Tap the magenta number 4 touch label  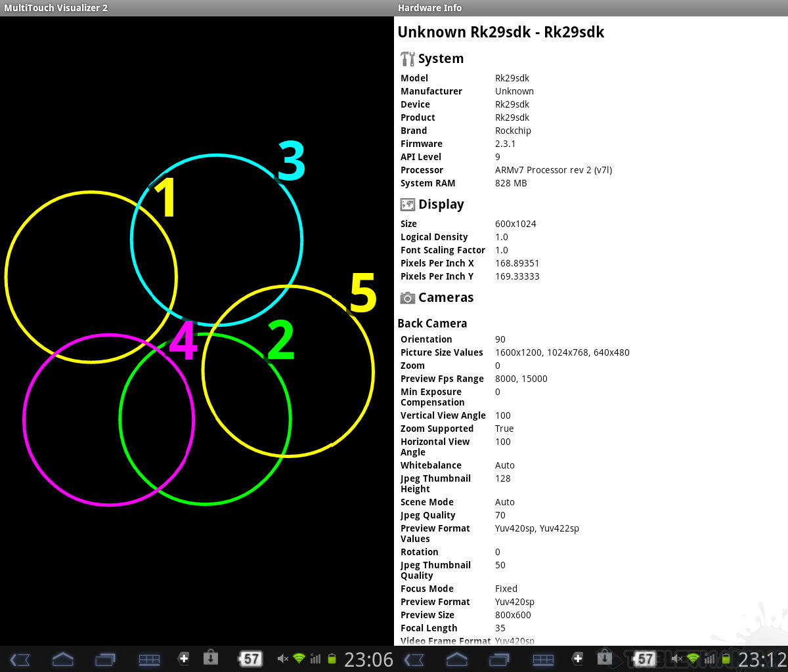183,342
